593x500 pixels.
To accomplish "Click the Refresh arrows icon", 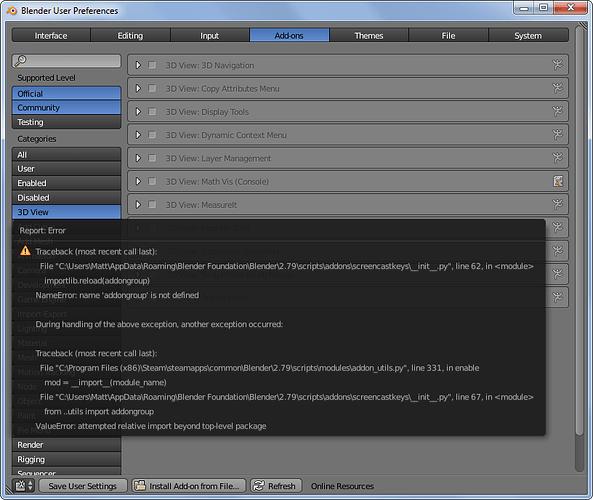I will pos(259,485).
